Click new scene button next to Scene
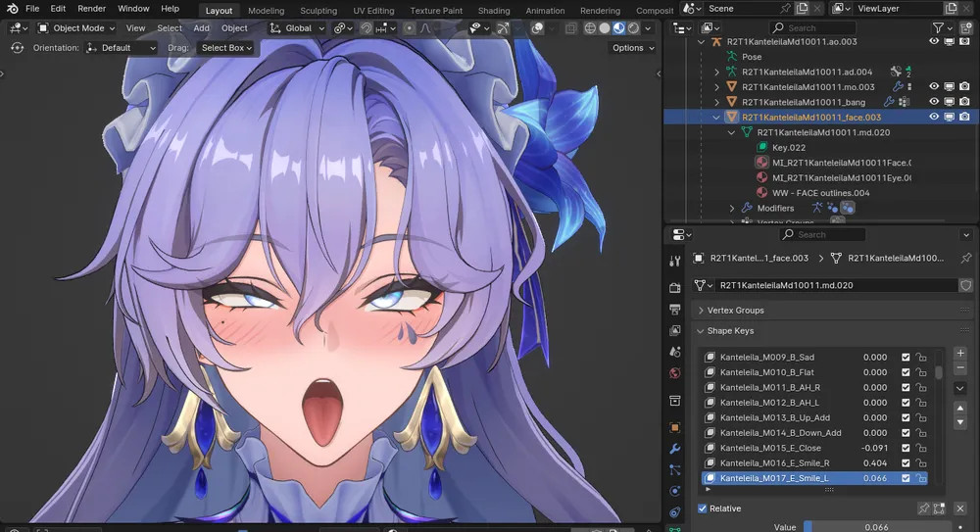This screenshot has width=980, height=532. point(802,9)
